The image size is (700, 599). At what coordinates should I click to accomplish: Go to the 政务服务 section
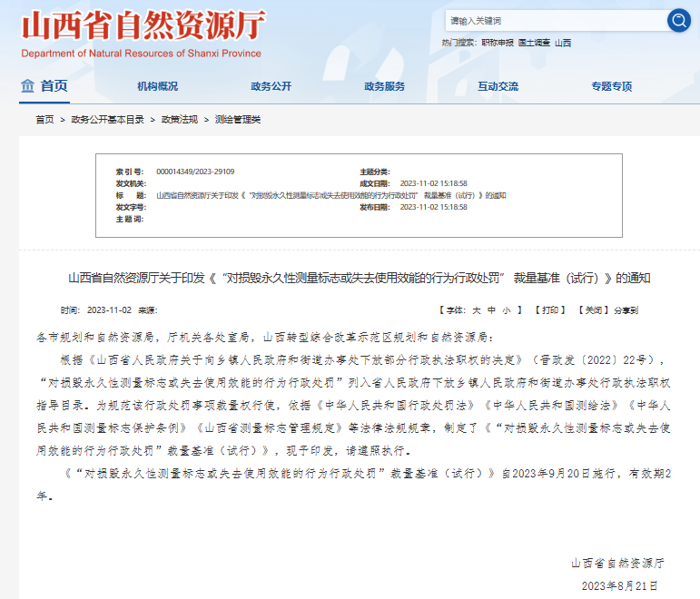[x=384, y=86]
